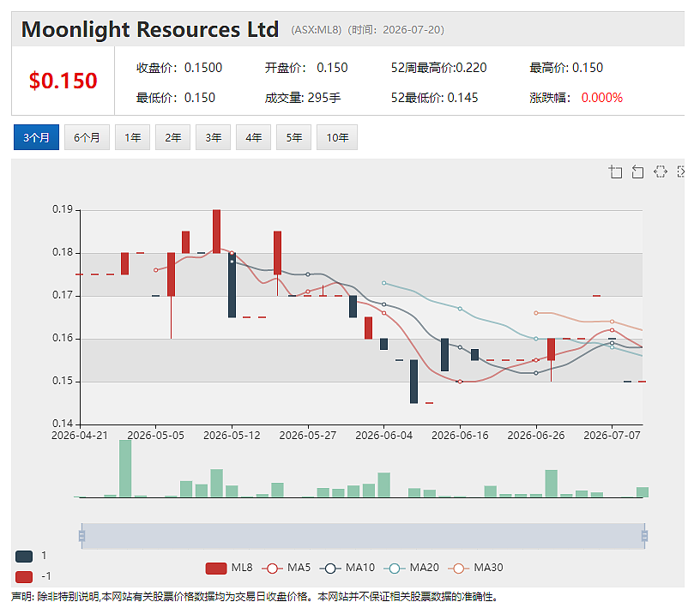The width and height of the screenshot is (700, 614).
Task: Choose the 10年 time range
Action: coord(337,137)
